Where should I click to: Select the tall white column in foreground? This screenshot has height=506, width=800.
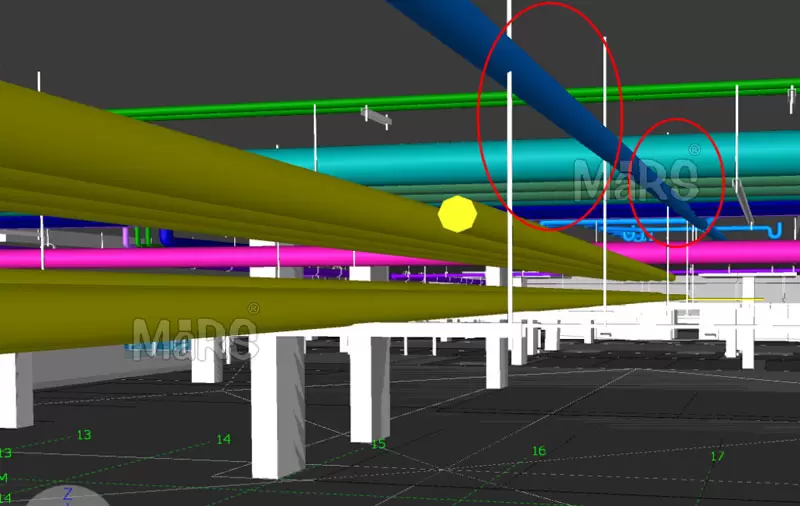[x=277, y=405]
